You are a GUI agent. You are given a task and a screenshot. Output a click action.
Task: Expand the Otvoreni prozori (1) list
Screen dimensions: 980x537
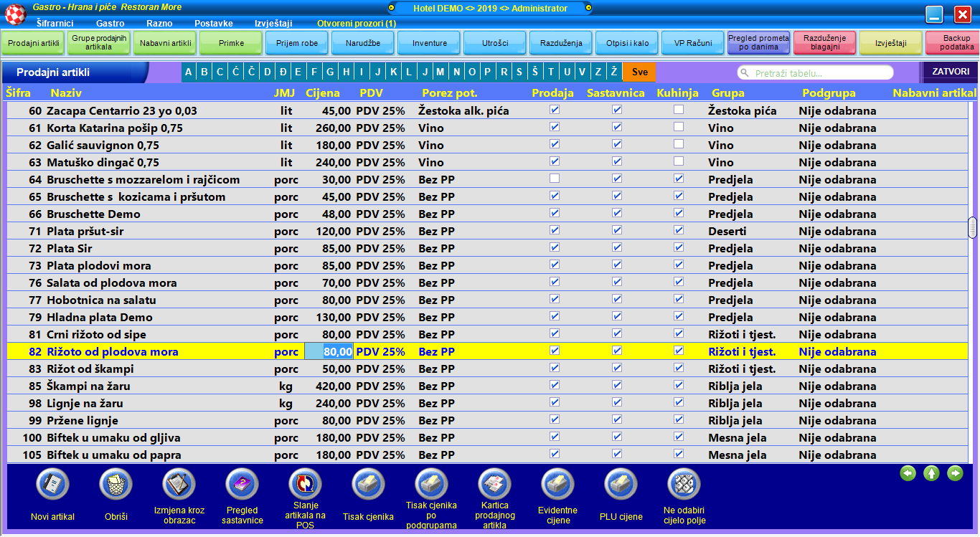click(356, 23)
